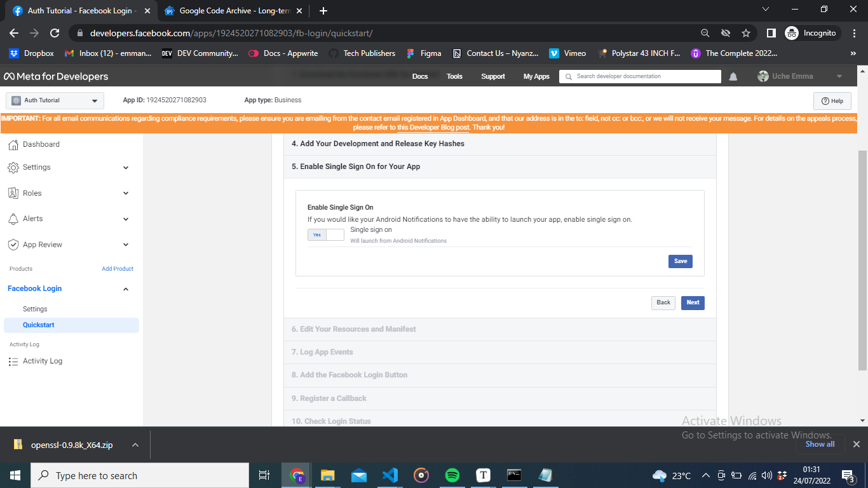
Task: Expand step 9 Register a Callback
Action: click(500, 398)
